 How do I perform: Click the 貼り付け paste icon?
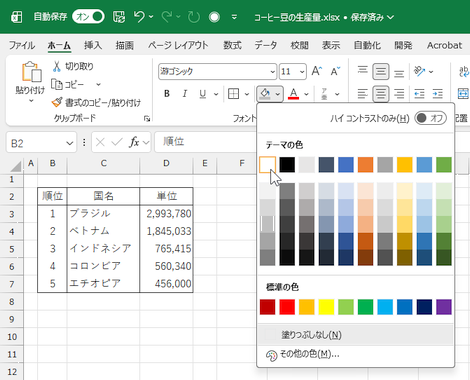[31, 72]
